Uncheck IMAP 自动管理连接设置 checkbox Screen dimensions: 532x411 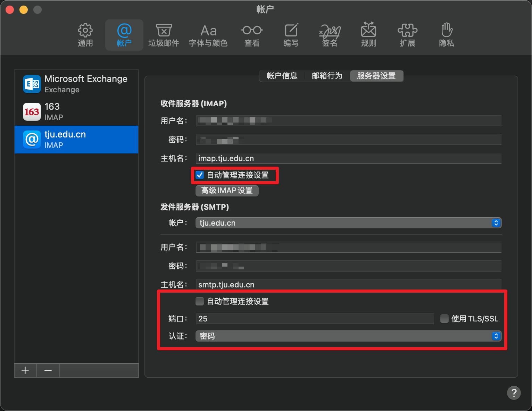click(200, 175)
